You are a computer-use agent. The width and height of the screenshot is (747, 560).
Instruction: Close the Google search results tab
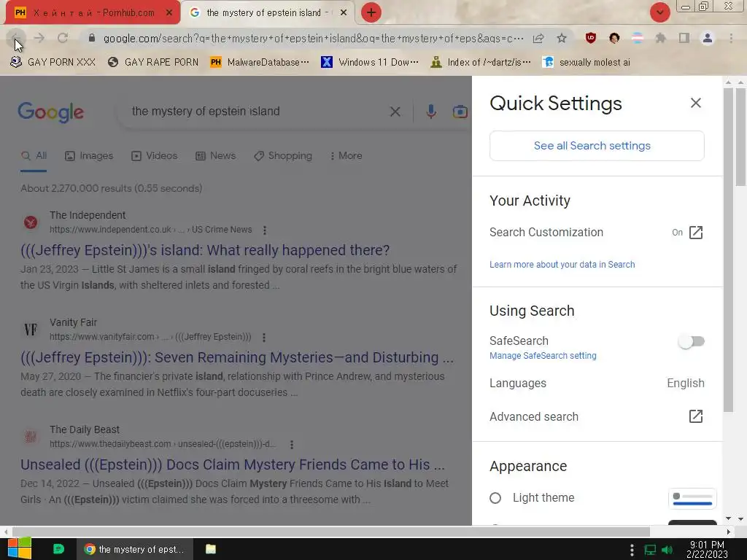[x=343, y=13]
